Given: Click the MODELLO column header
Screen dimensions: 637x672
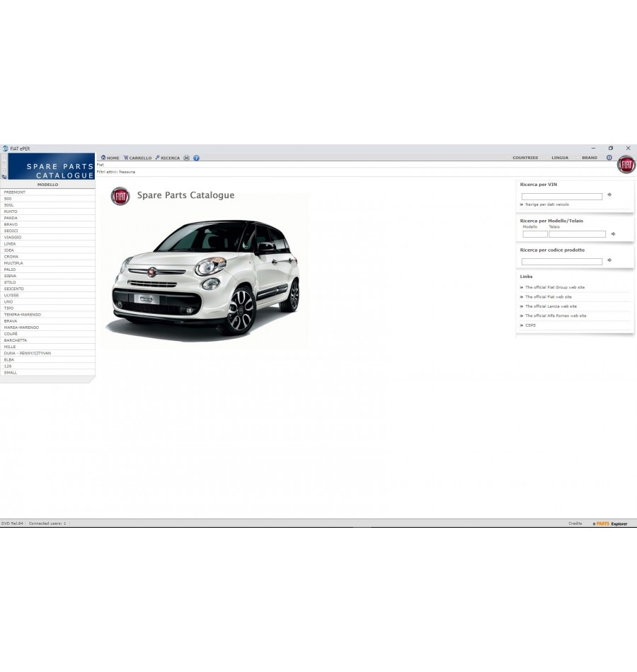Looking at the screenshot, I should coord(47,185).
